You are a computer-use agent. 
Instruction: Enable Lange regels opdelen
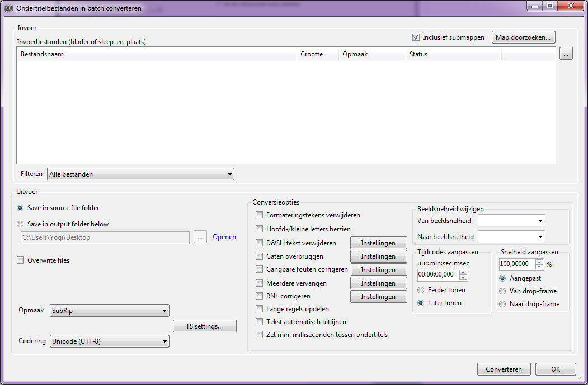[x=259, y=308]
